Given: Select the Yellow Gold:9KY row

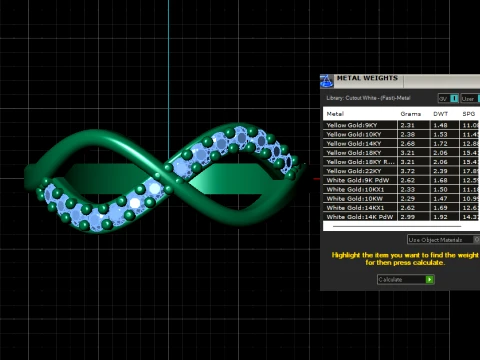Looking at the screenshot, I should [401, 125].
